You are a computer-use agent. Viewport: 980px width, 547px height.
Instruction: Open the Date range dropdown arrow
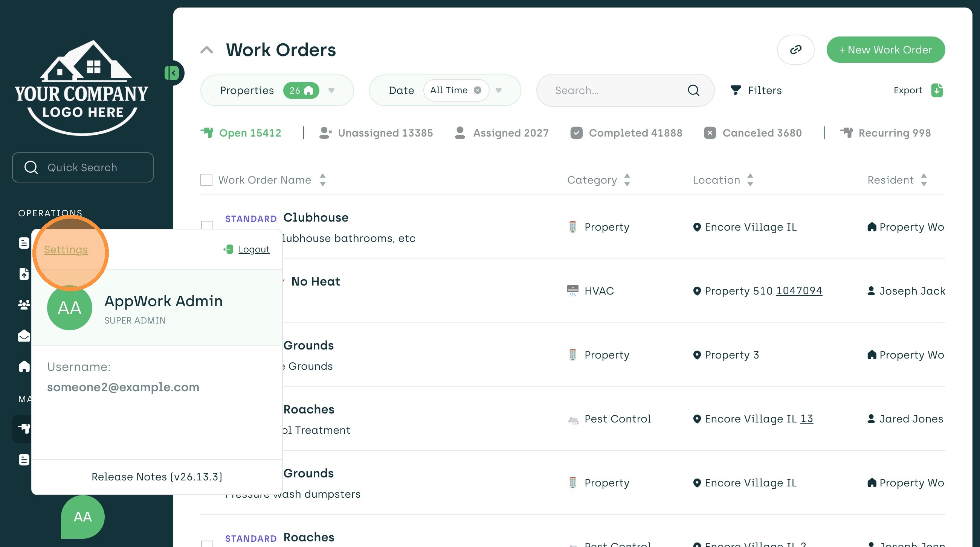(x=499, y=90)
